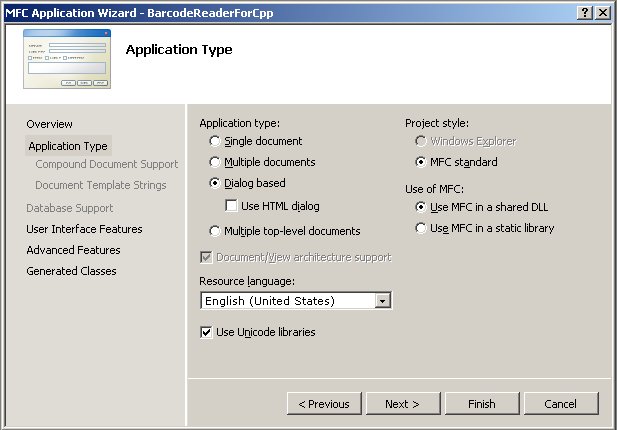This screenshot has height=430, width=617.
Task: Open the User Interface Features page
Action: 84,229
